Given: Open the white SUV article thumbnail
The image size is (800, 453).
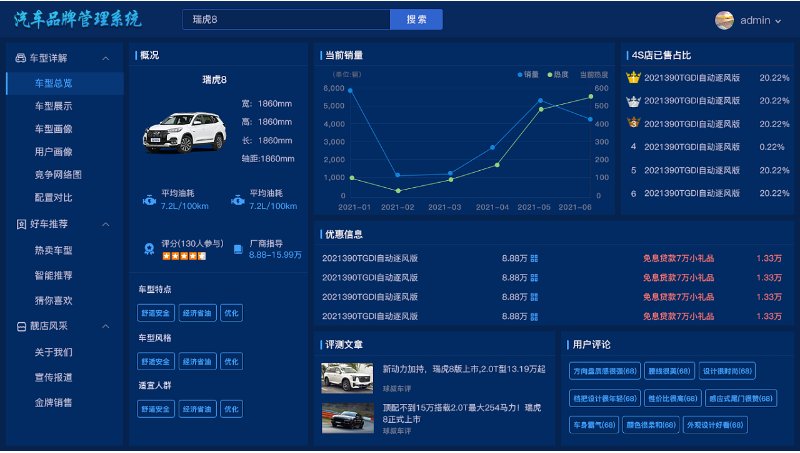Looking at the screenshot, I should coord(347,378).
